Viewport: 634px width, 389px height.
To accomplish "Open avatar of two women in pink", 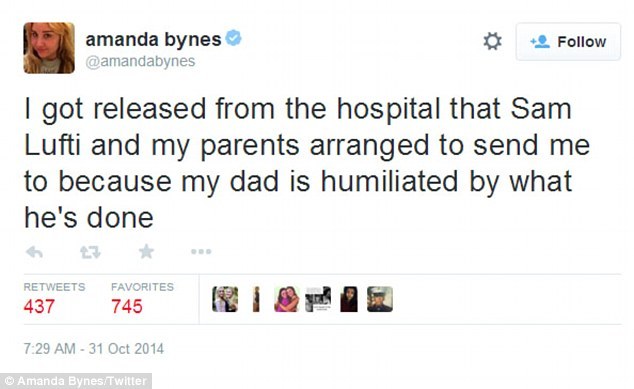I will click(x=287, y=299).
